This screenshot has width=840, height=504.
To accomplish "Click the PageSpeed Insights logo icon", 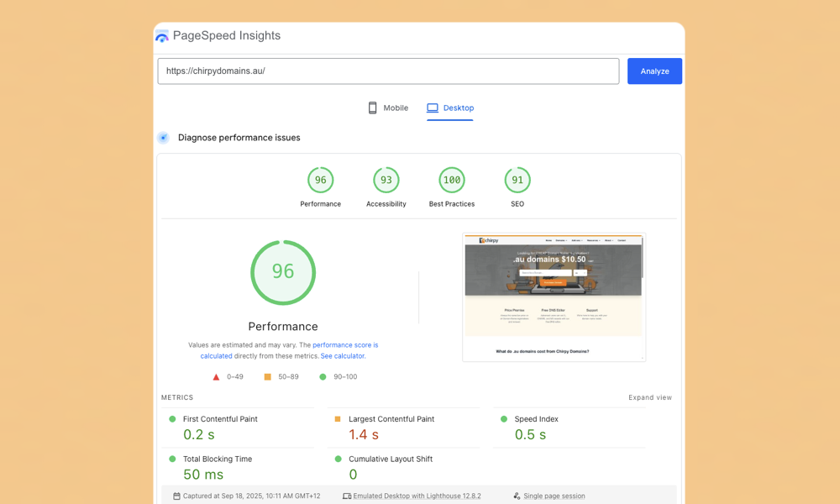I will click(x=162, y=36).
